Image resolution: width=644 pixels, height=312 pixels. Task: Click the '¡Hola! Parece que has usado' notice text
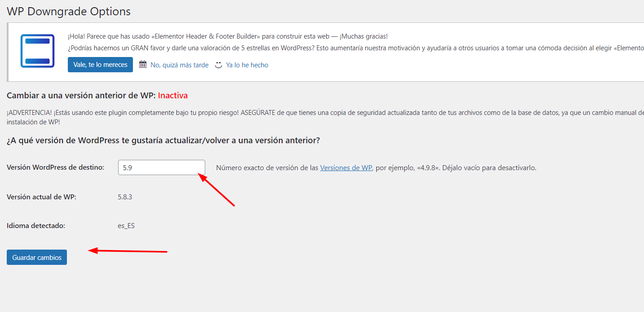(228, 36)
